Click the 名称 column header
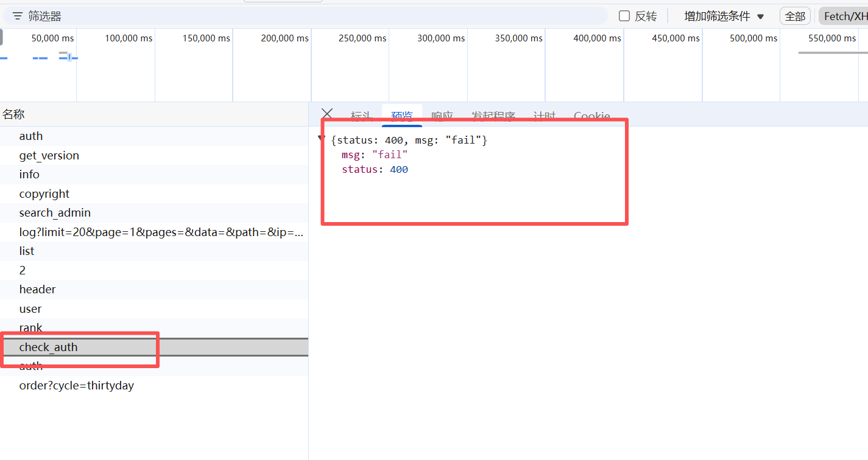The image size is (868, 460). pos(13,114)
